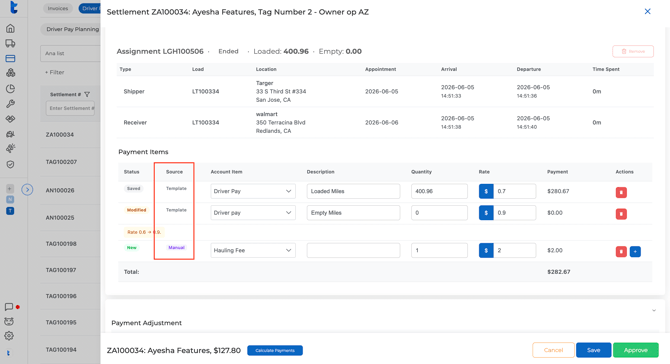Image resolution: width=670 pixels, height=364 pixels.
Task: Close the settlement dialog with X
Action: click(647, 12)
